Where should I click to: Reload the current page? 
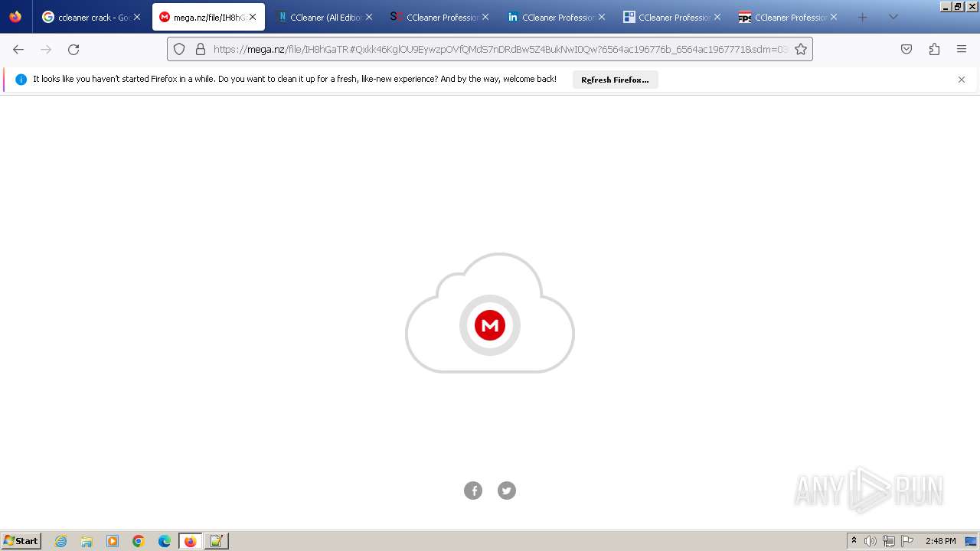[73, 49]
